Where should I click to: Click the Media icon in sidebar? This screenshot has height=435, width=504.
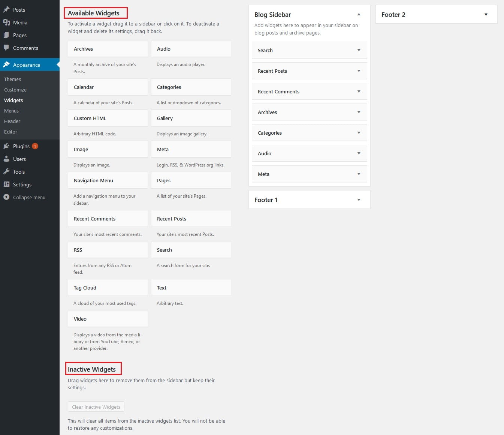point(6,22)
